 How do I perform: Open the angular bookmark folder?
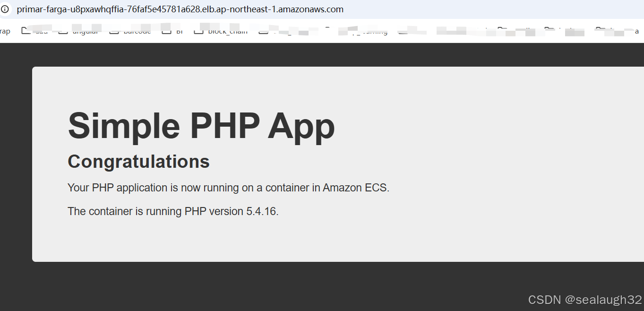point(78,31)
